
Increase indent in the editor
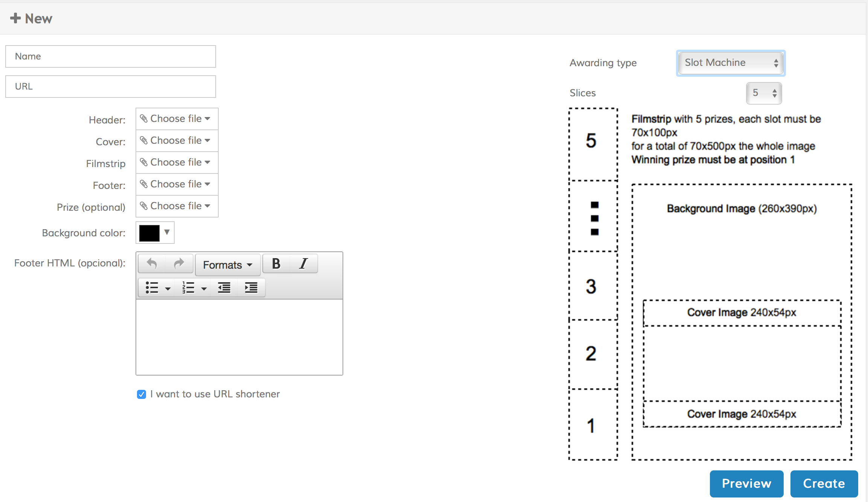[251, 288]
